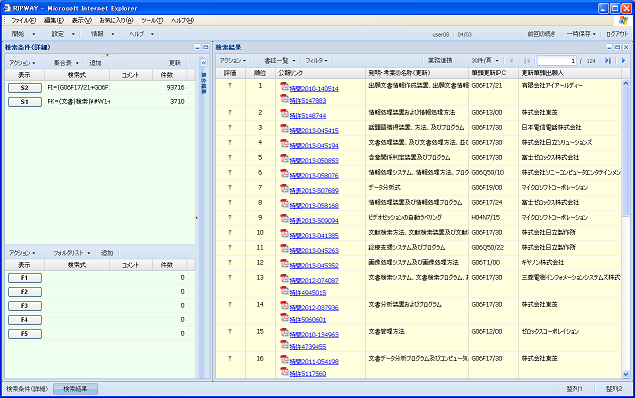Image resolution: width=635 pixels, height=398 pixels.
Task: Collapse side strip with double-chevron icon
Action: pyautogui.click(x=204, y=63)
